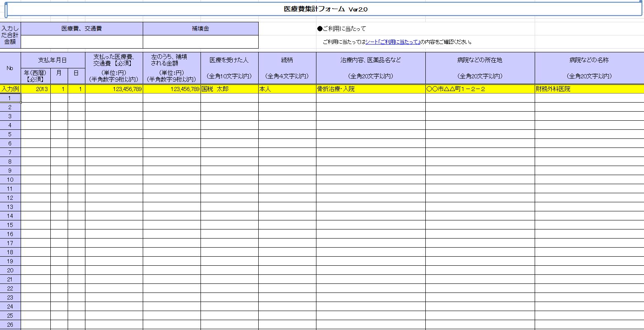
Task: Select the day cell in row 11
Action: (76, 188)
